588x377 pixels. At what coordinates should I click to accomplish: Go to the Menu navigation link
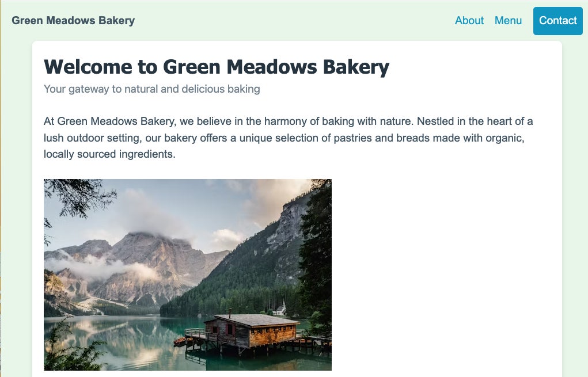coord(508,21)
